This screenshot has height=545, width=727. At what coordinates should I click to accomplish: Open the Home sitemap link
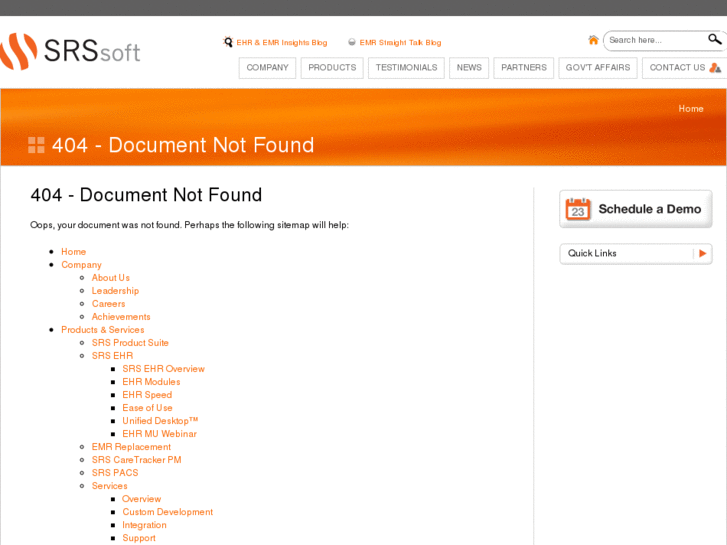73,251
